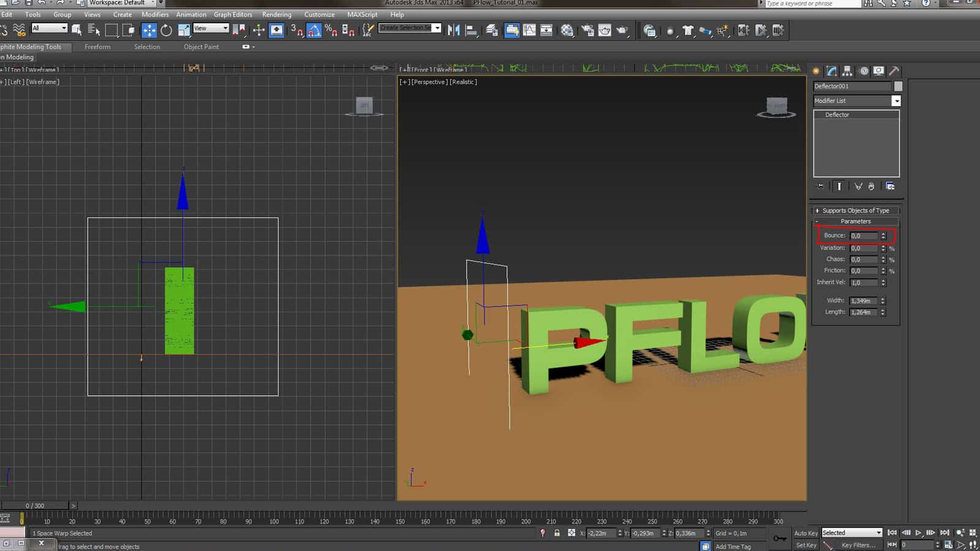Toggle the Angle Snap tool
The width and height of the screenshot is (980, 551).
coord(314,31)
